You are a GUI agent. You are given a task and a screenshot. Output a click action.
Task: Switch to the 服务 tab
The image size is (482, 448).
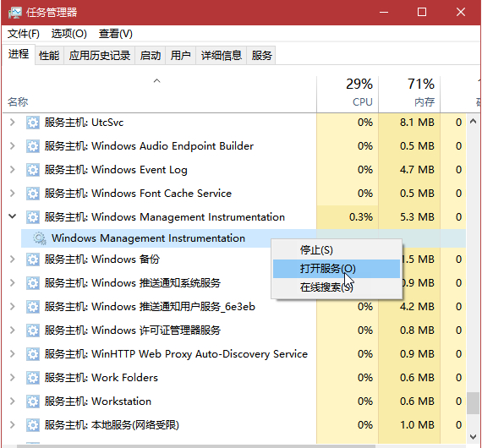261,56
